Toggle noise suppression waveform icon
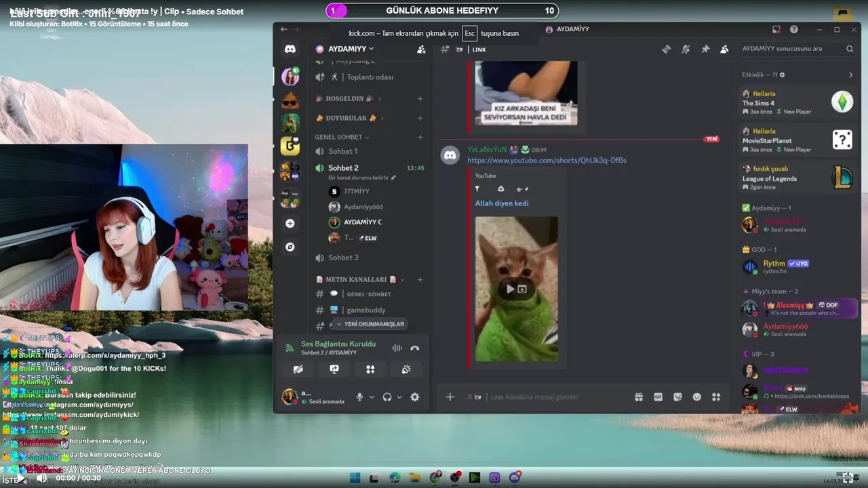 (397, 348)
